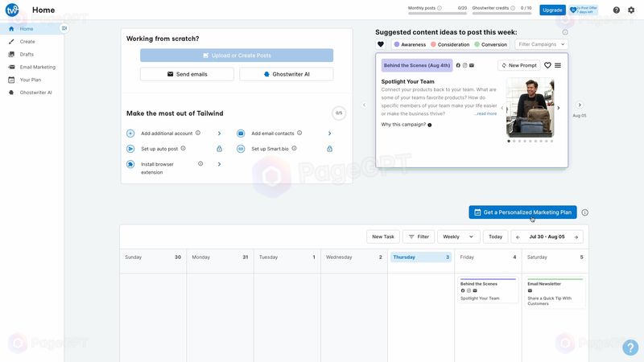
Task: Click the New Task button
Action: [383, 237]
